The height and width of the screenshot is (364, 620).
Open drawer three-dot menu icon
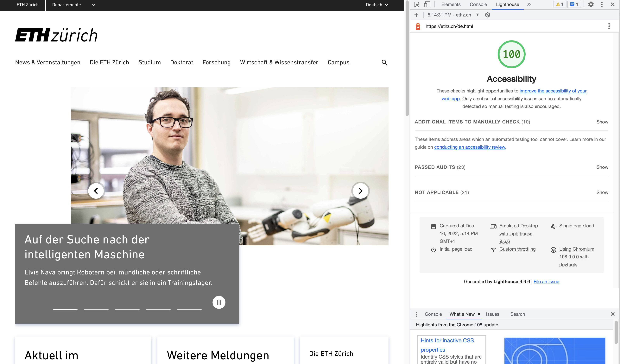(416, 314)
